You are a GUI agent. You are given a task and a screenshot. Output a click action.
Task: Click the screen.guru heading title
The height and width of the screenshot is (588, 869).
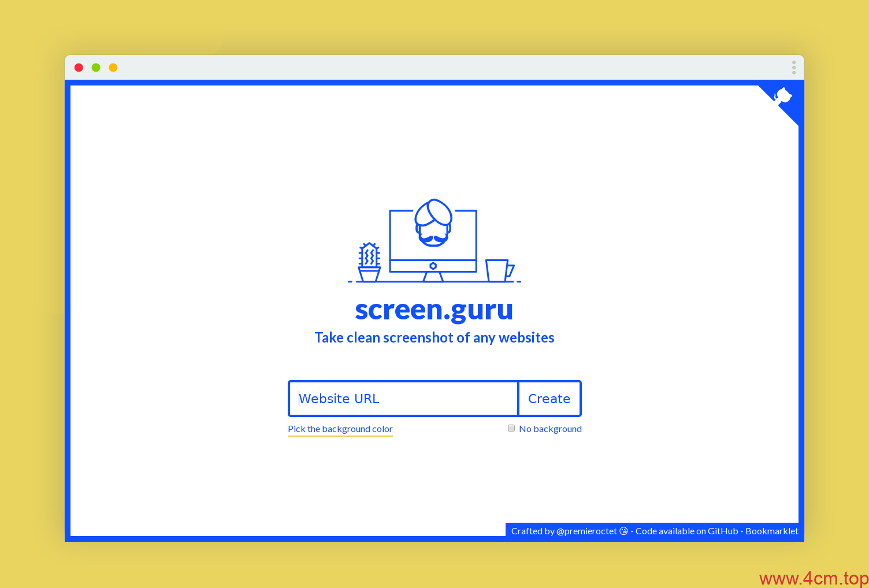pos(434,310)
